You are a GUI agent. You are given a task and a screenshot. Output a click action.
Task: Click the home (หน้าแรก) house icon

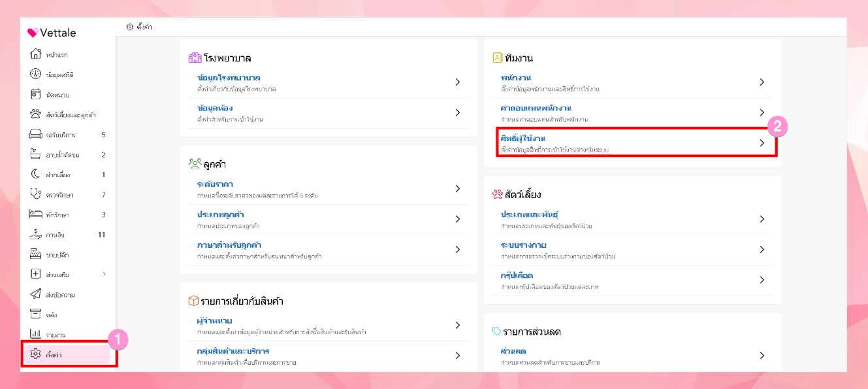click(36, 54)
